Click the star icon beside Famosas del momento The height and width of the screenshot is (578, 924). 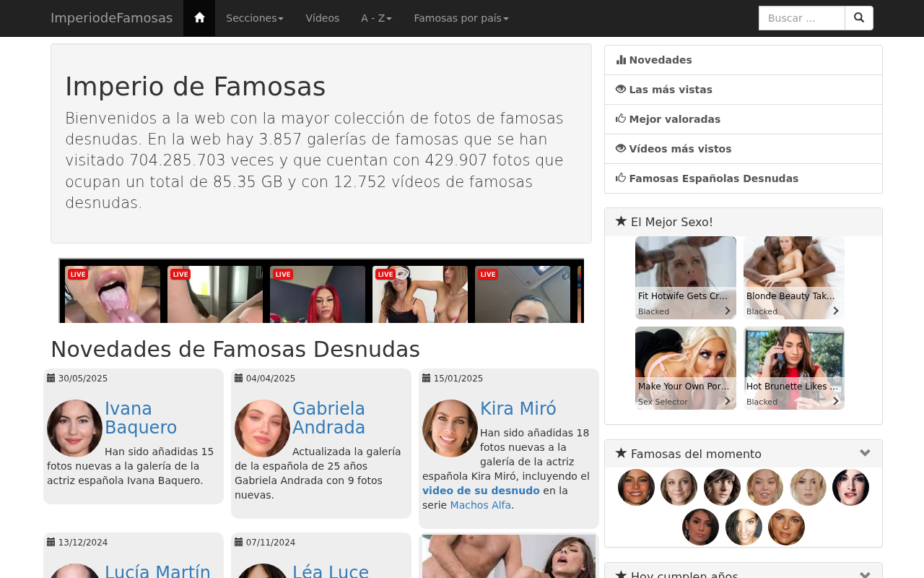(x=621, y=453)
